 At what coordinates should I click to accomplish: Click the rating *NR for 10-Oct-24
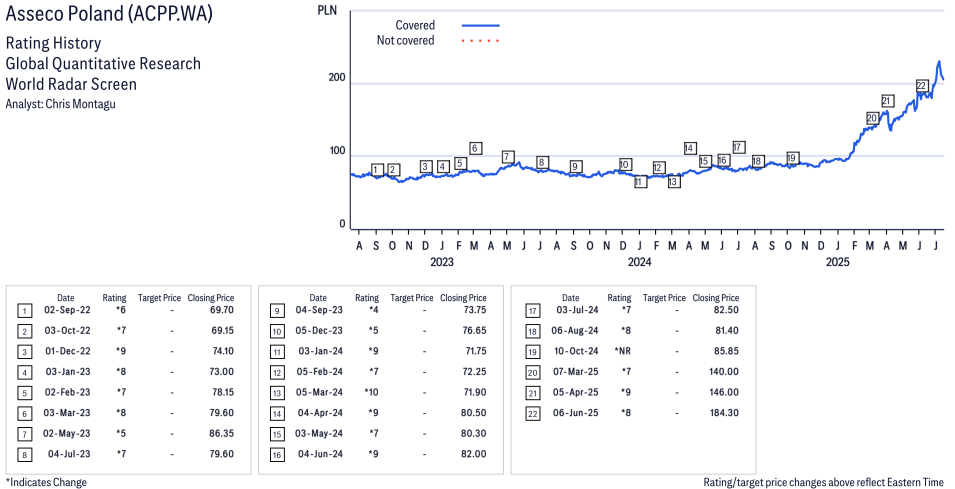[x=623, y=351]
